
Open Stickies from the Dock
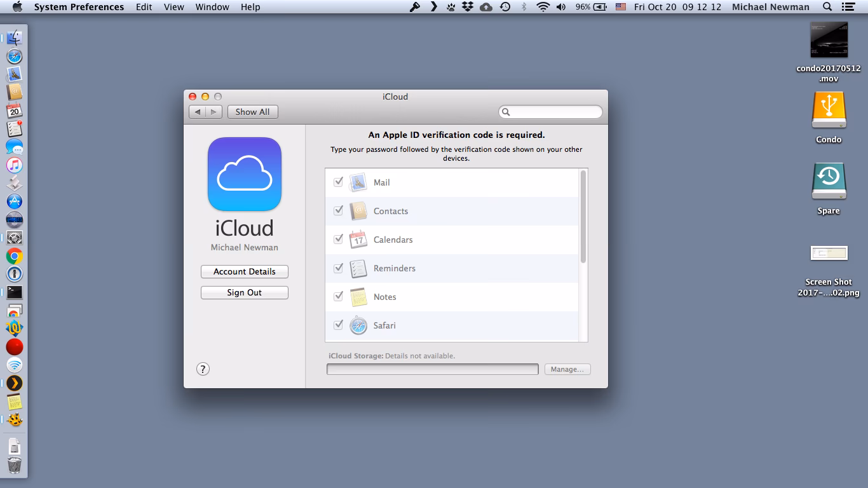click(x=14, y=402)
